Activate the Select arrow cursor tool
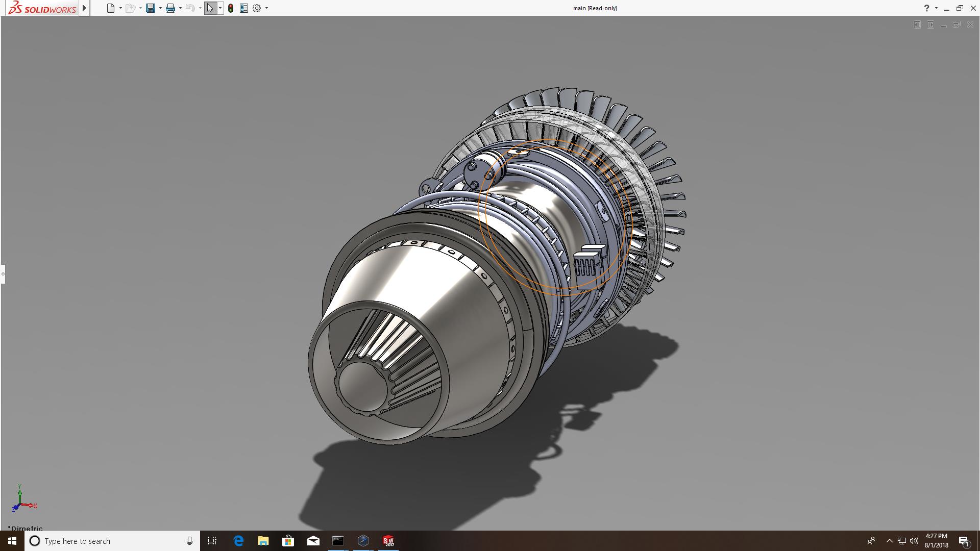Viewport: 980px width, 551px height. click(210, 8)
